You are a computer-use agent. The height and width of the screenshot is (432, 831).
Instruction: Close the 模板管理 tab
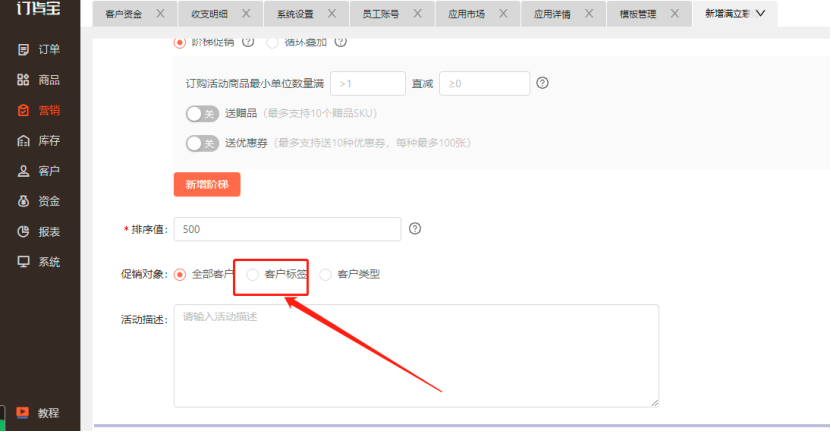[x=675, y=13]
